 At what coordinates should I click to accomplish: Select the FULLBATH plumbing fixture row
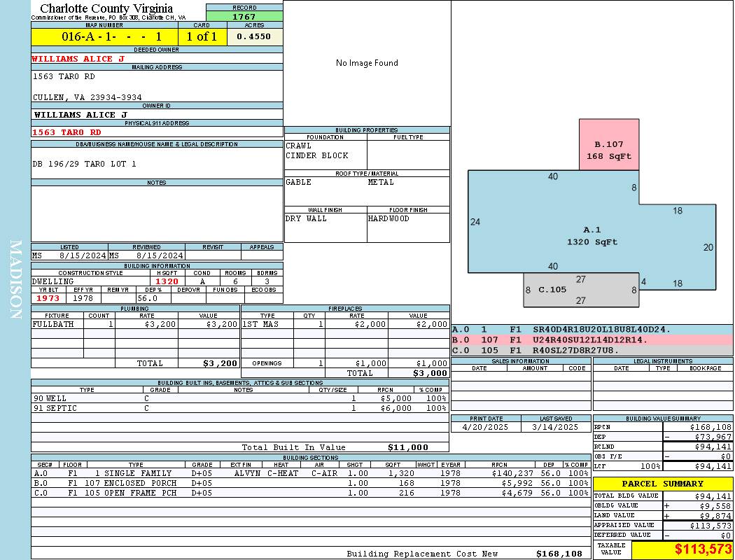pyautogui.click(x=135, y=324)
